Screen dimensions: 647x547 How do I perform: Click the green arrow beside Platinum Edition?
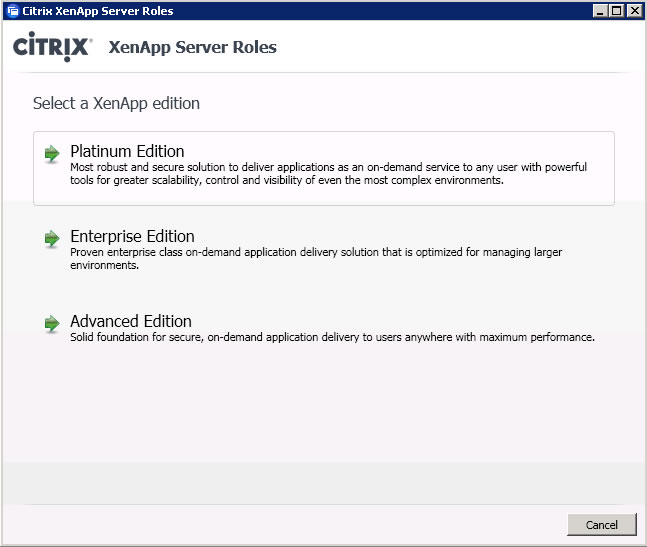(x=52, y=153)
